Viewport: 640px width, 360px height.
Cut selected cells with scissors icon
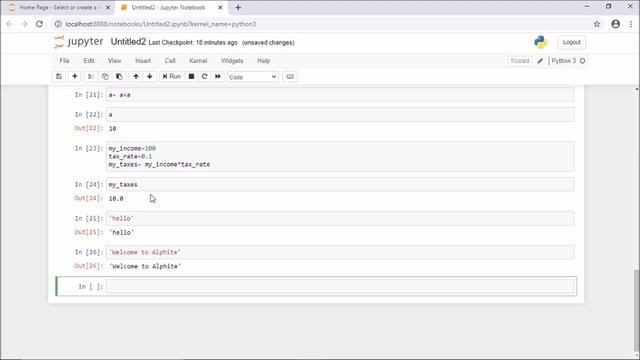(91, 76)
